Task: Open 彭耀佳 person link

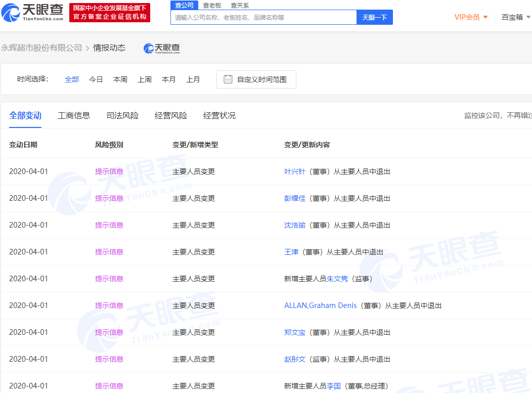Action: pos(294,198)
